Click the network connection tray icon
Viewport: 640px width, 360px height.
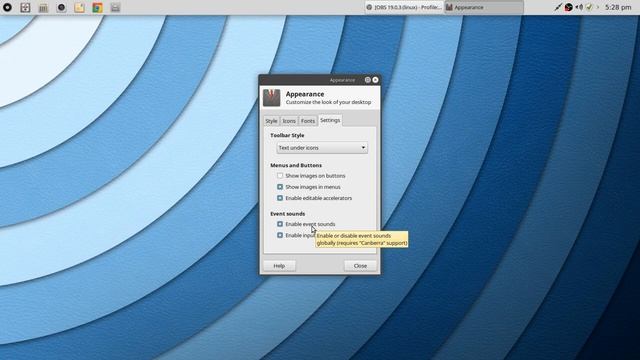pos(558,7)
